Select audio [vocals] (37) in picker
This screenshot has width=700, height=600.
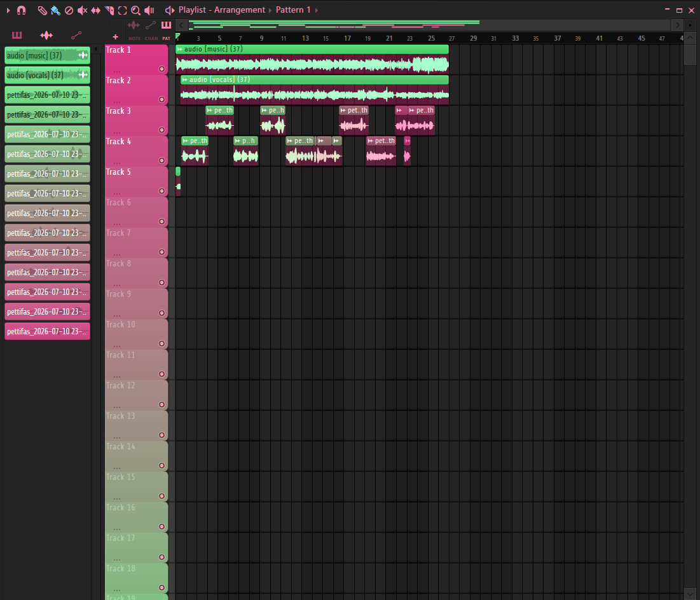pos(47,75)
